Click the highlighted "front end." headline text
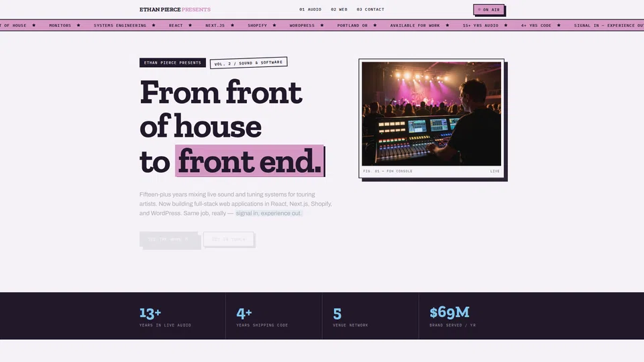The image size is (644, 362). click(250, 162)
